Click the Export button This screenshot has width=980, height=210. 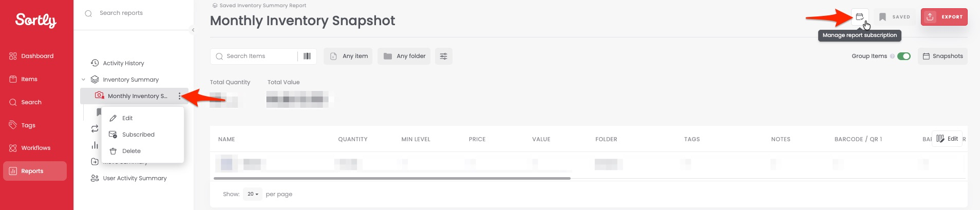click(944, 17)
